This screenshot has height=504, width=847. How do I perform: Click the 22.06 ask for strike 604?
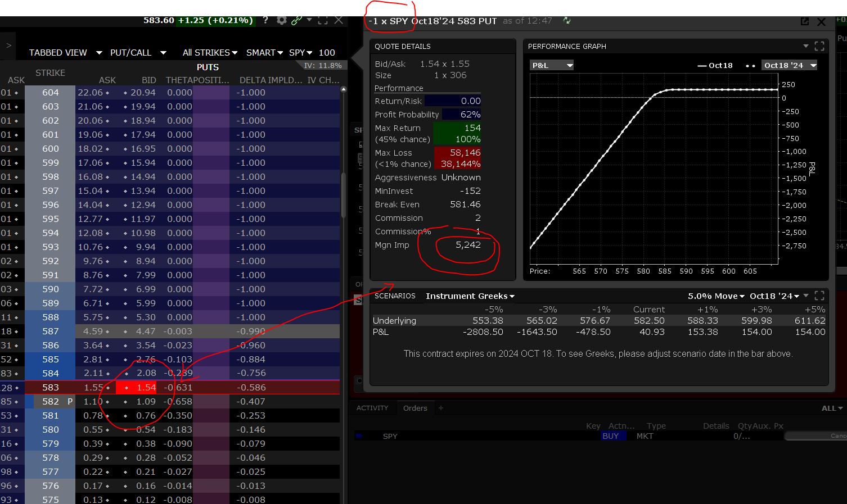coord(91,92)
